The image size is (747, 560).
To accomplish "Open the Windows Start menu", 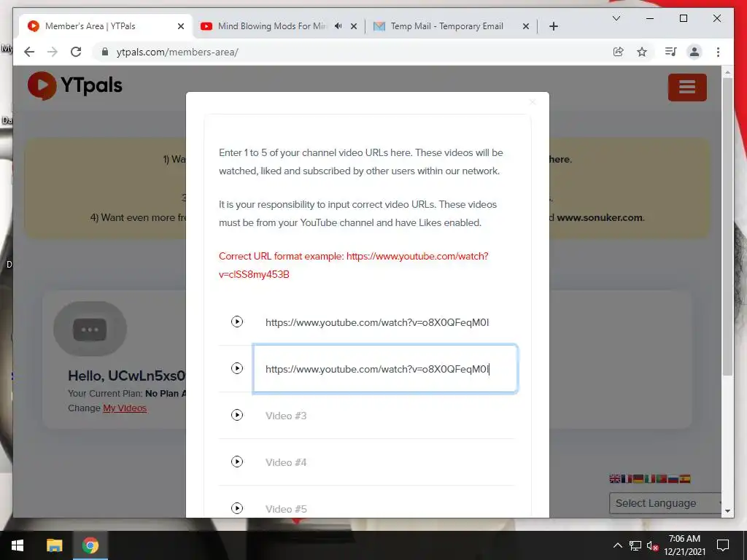I will (x=18, y=545).
